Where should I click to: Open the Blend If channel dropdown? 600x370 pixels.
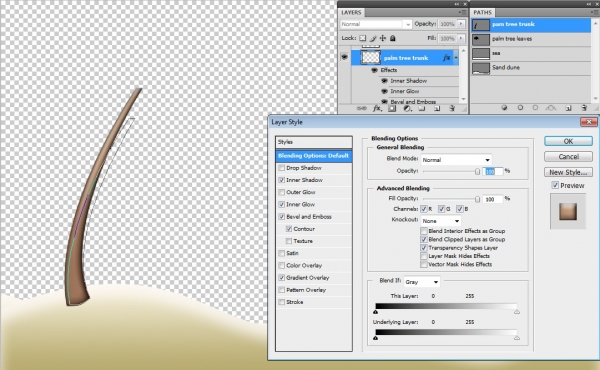422,282
